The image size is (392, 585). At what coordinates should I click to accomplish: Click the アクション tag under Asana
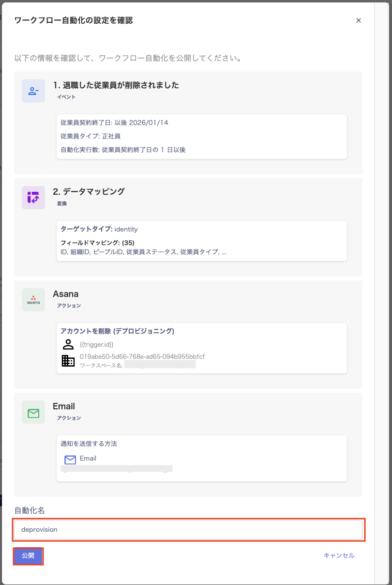coord(69,306)
